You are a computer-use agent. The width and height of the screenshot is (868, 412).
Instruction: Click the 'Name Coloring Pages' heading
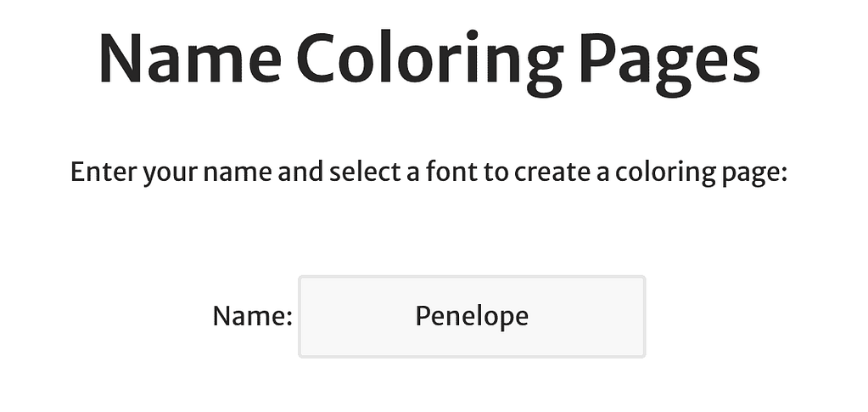428,59
